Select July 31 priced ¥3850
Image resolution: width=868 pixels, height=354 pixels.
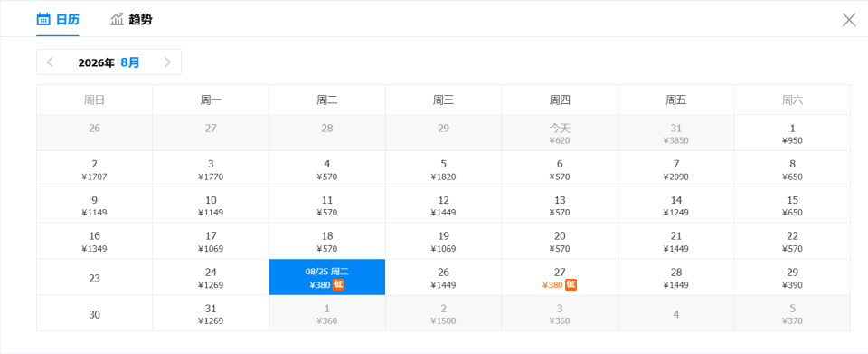tap(676, 133)
